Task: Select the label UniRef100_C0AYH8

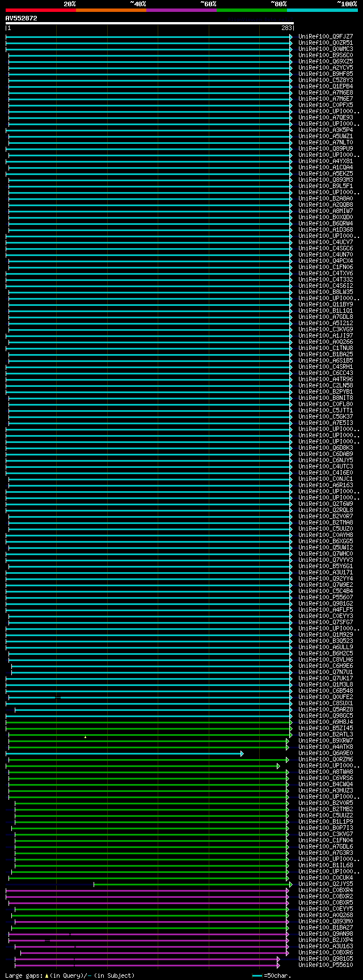Action: pos(326,535)
